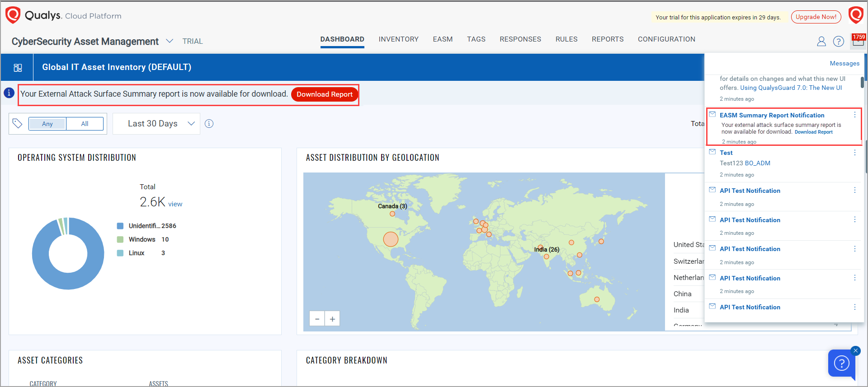
Task: Open the EASM tab
Action: [443, 39]
